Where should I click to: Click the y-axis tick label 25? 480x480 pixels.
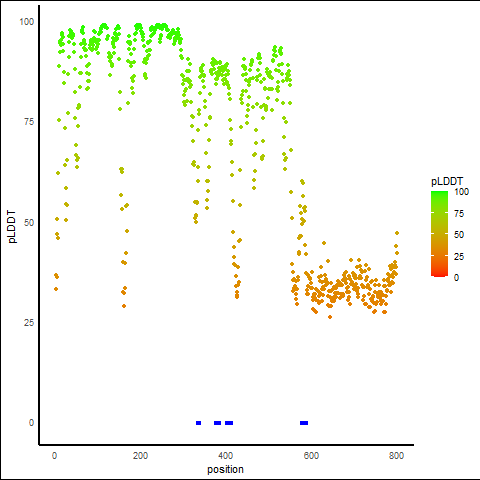click(x=29, y=323)
